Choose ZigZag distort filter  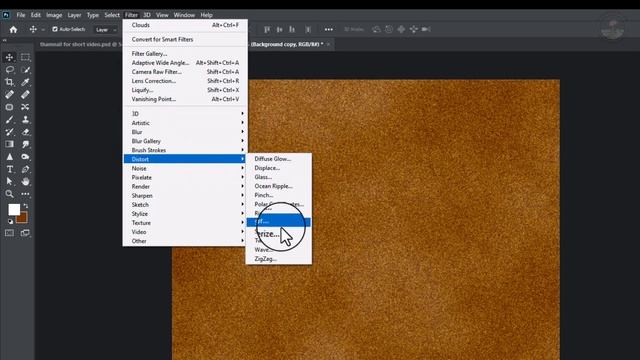[x=279, y=259]
